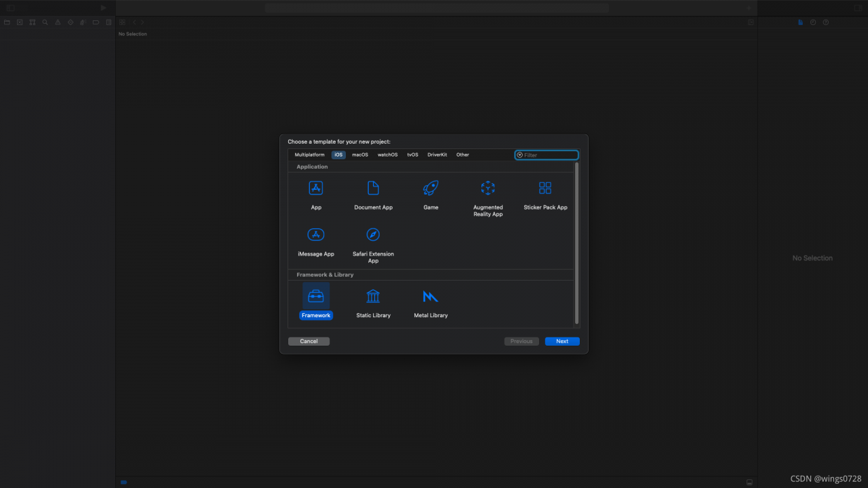The width and height of the screenshot is (868, 488).
Task: Switch to the watchOS tab
Action: click(x=388, y=155)
